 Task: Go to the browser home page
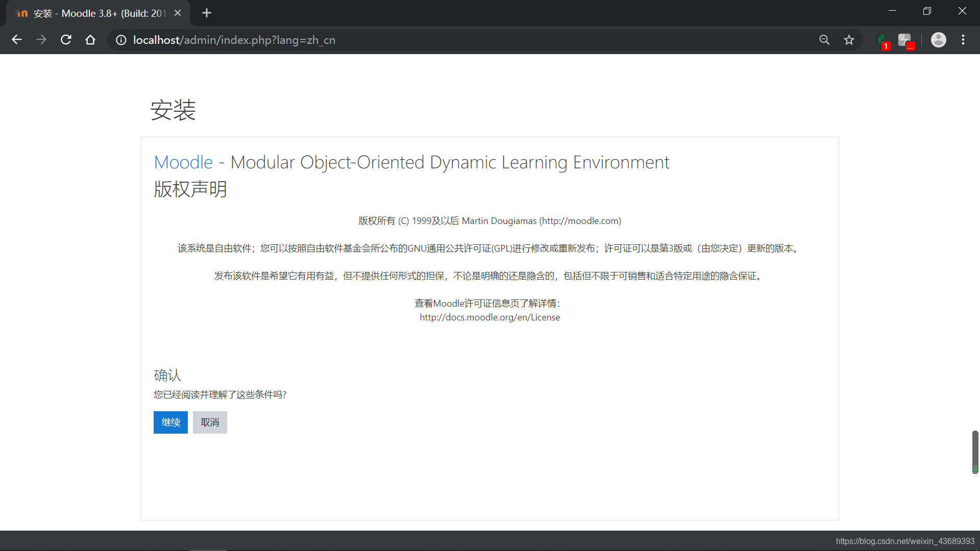[x=90, y=40]
